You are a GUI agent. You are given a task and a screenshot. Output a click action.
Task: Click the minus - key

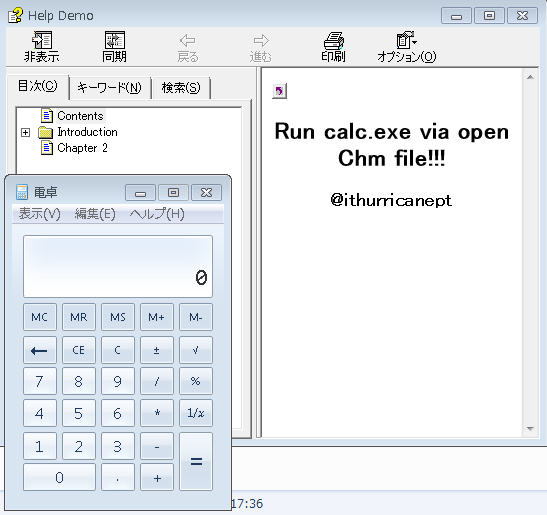click(x=157, y=446)
